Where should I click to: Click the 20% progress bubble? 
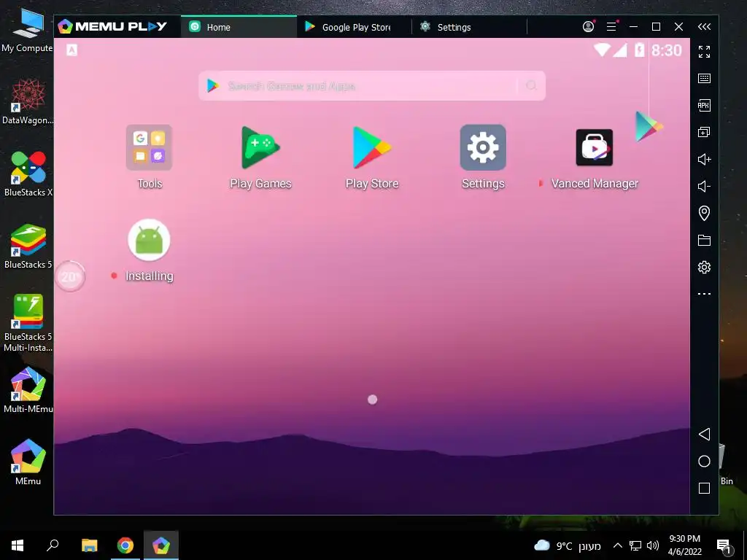(x=70, y=276)
